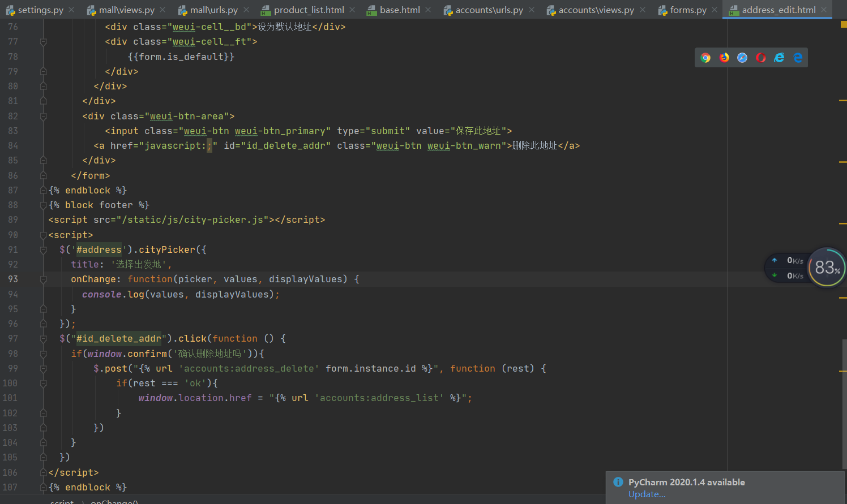The image size is (847, 504).
Task: Click 'console' in line 94
Action: (102, 294)
